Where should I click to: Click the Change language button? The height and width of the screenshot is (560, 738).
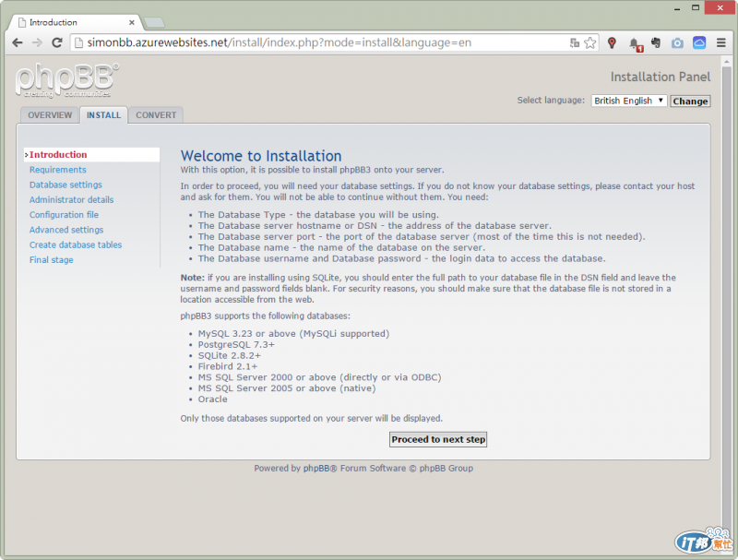(x=690, y=101)
